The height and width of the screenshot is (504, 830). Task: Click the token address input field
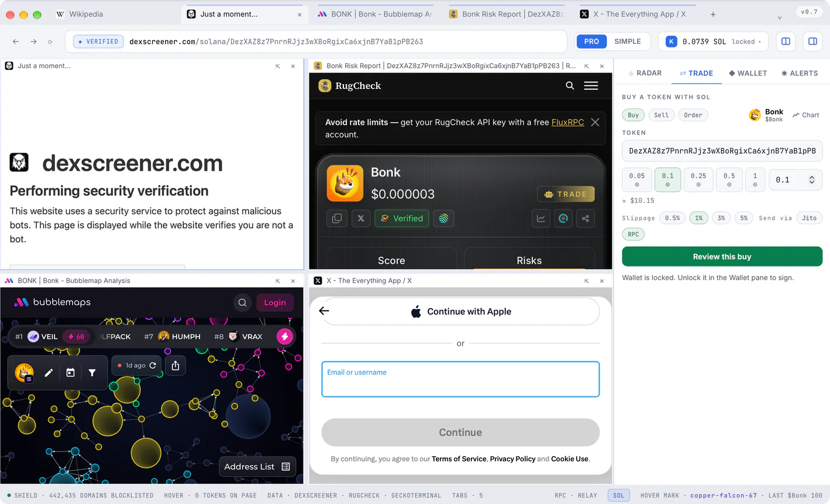click(x=722, y=151)
